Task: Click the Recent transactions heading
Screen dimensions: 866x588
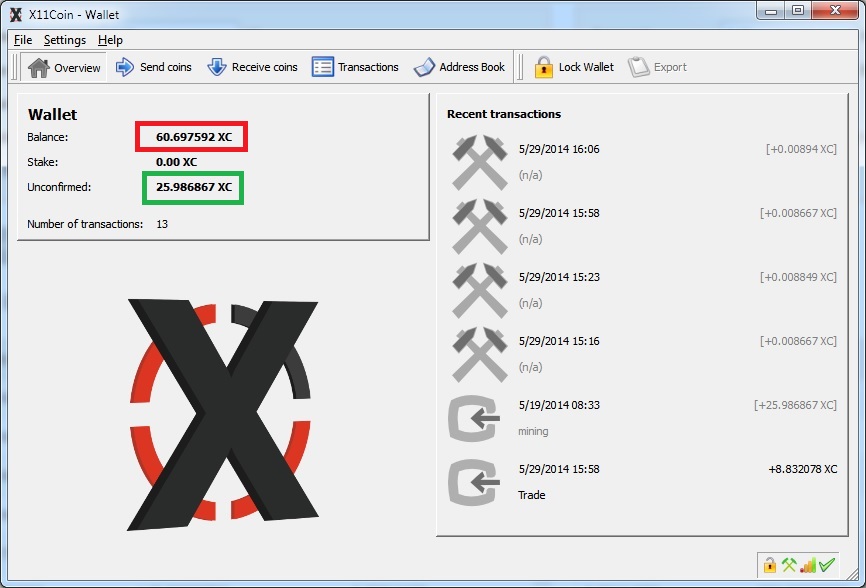Action: pos(504,114)
